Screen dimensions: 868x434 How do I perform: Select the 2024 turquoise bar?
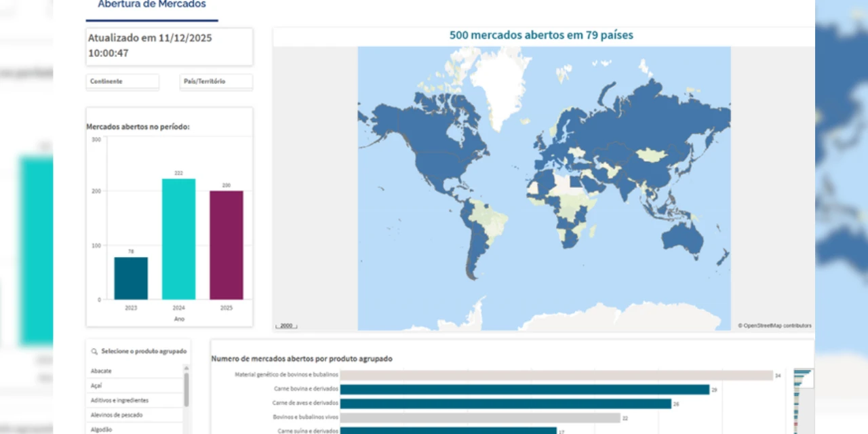pyautogui.click(x=178, y=239)
